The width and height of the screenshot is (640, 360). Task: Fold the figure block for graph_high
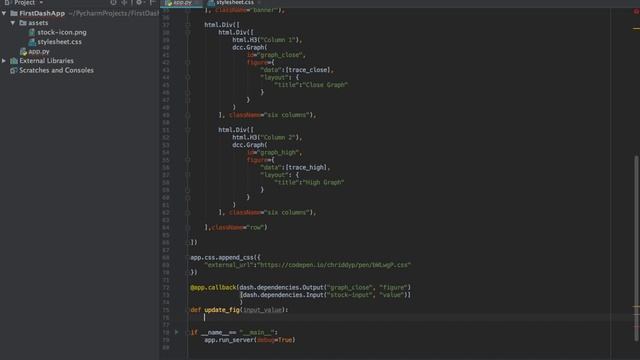point(188,160)
